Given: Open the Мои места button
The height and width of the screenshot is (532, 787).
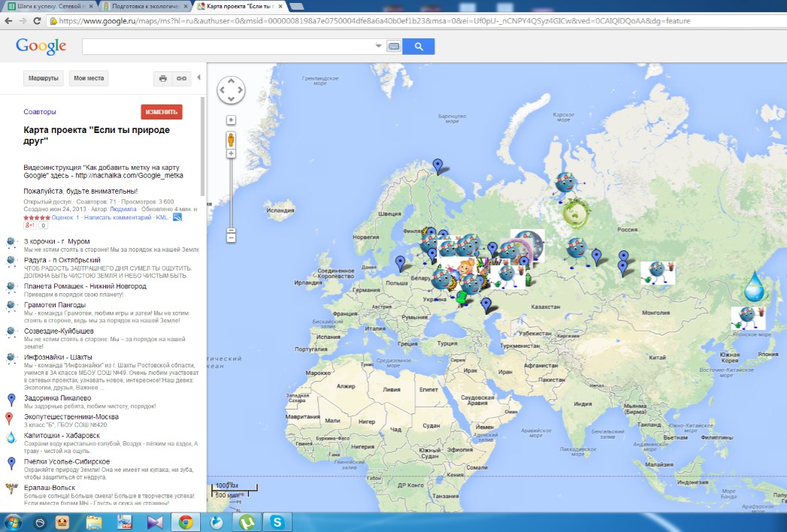Looking at the screenshot, I should coord(89,78).
